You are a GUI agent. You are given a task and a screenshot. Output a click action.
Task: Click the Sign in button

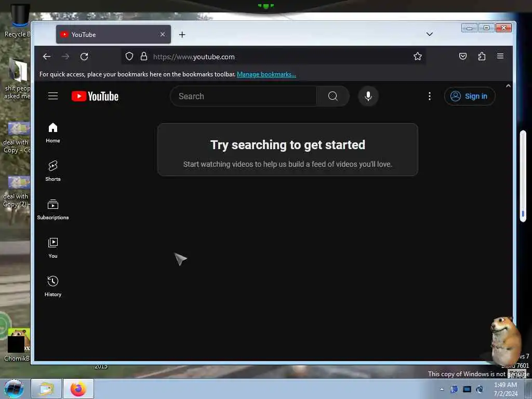[x=470, y=96]
